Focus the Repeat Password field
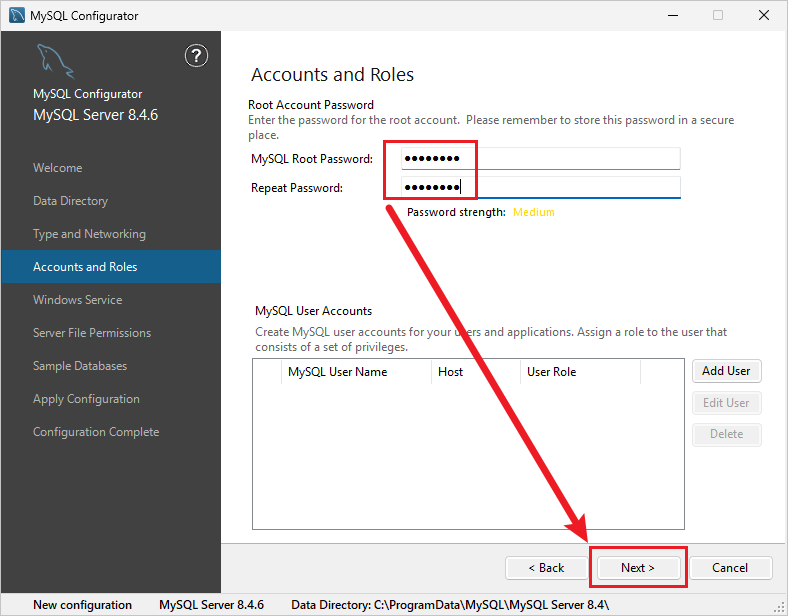Viewport: 788px width, 616px height. point(541,187)
